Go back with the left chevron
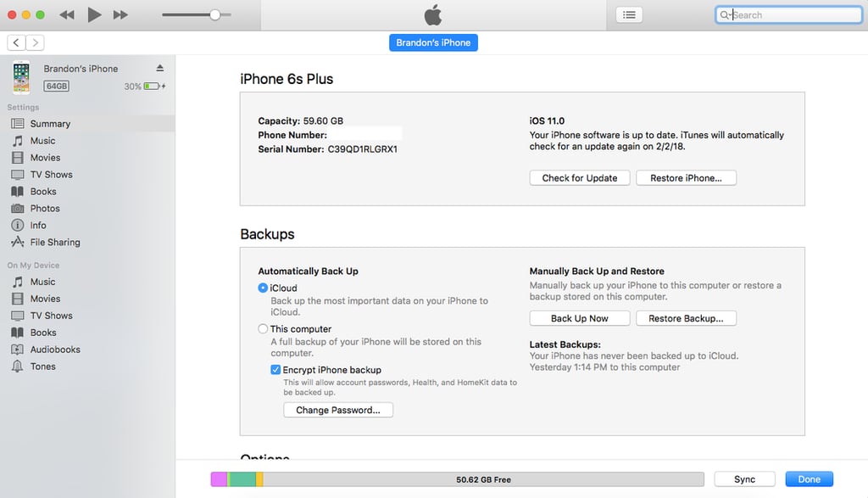This screenshot has width=868, height=498. pos(16,42)
